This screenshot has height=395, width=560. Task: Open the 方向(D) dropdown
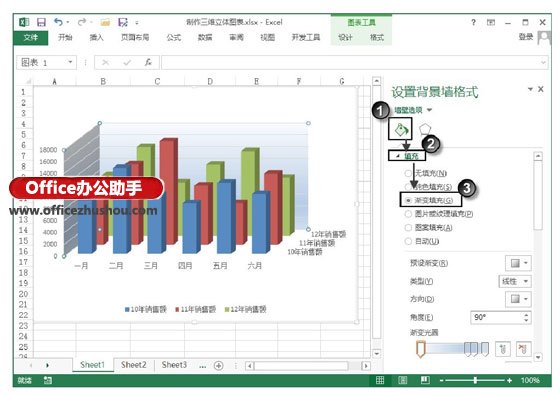click(x=518, y=299)
